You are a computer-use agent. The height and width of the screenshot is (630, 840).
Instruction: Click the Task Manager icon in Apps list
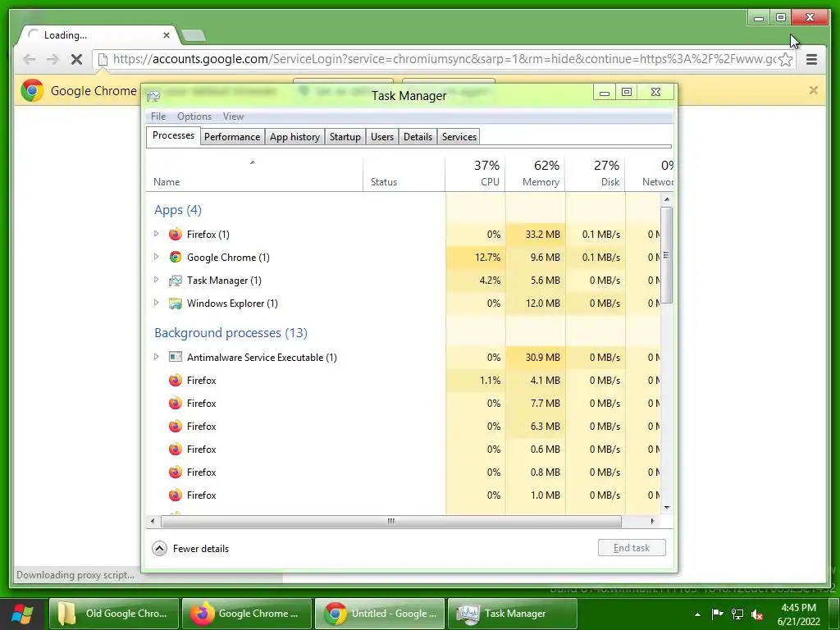[x=176, y=281]
